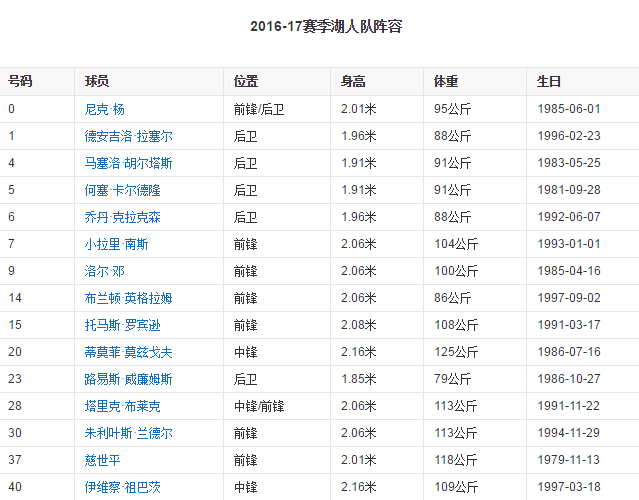Image resolution: width=639 pixels, height=500 pixels.
Task: Select weight cell 86公斤
Action: pyautogui.click(x=452, y=298)
